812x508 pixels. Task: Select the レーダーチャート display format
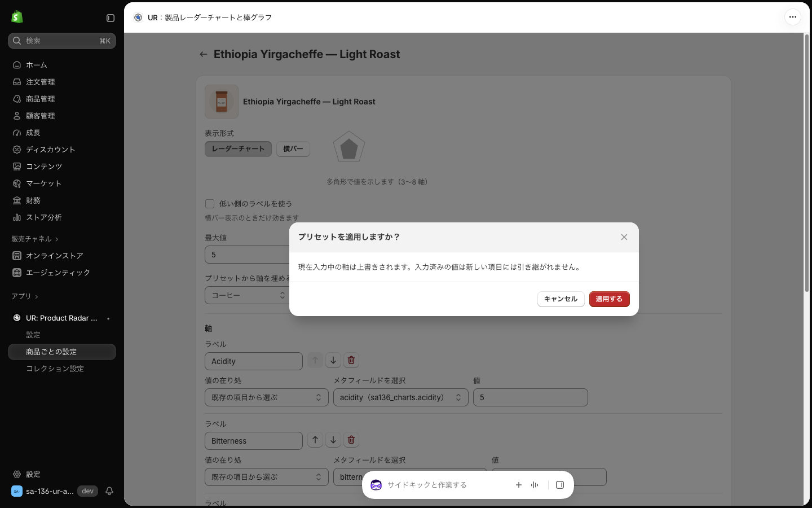pos(238,149)
